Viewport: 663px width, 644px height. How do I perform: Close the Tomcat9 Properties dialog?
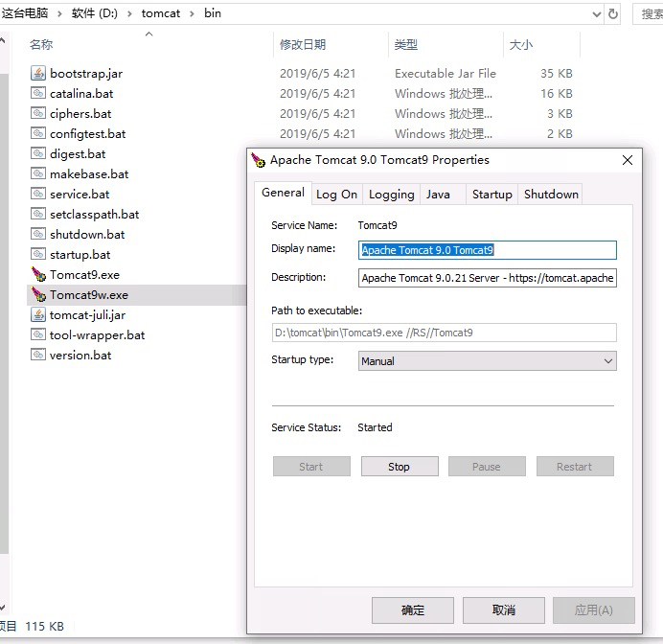pos(628,160)
